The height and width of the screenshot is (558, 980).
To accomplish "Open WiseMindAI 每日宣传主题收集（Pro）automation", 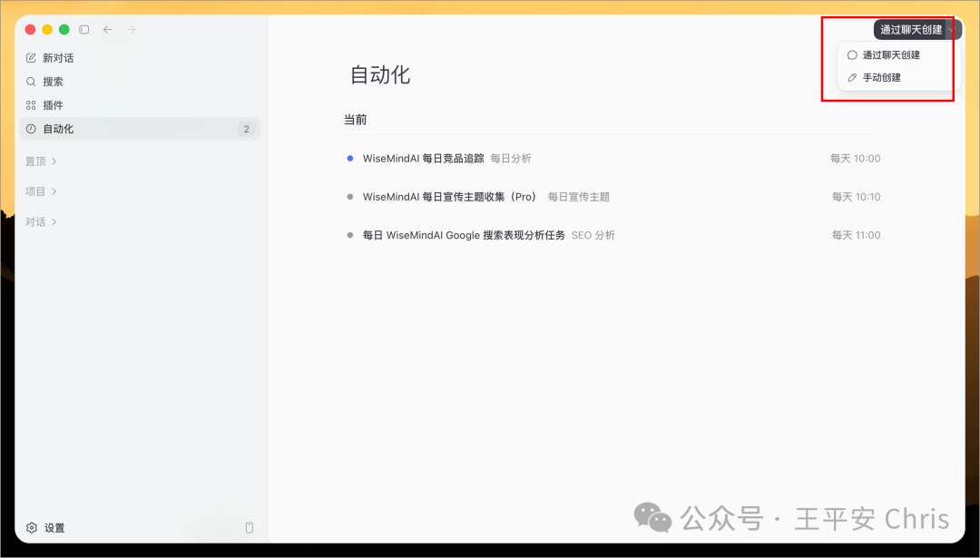I will point(450,197).
